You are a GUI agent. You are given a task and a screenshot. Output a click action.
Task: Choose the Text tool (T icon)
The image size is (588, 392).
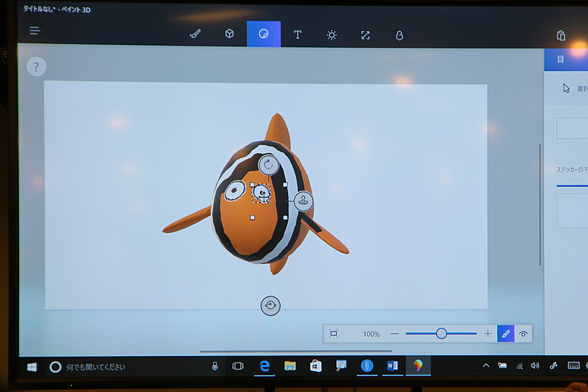(297, 35)
